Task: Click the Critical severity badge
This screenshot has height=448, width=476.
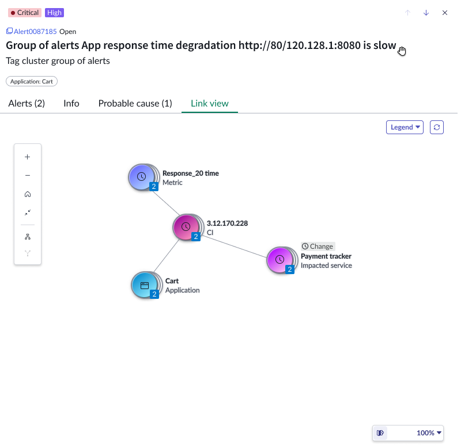Action: [25, 13]
